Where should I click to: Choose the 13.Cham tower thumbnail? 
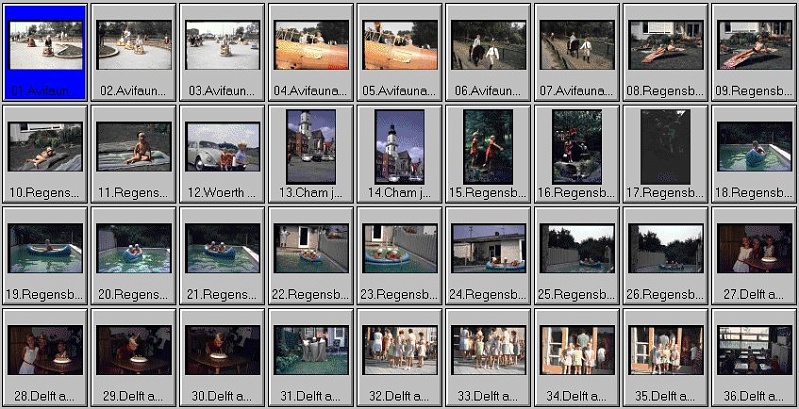tap(311, 147)
